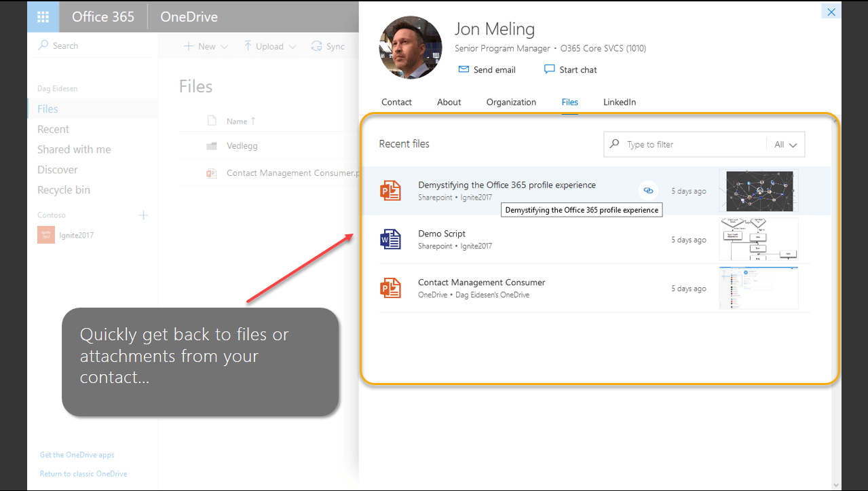The width and height of the screenshot is (868, 491).
Task: Open the Office 365 app launcher grid
Action: (43, 17)
